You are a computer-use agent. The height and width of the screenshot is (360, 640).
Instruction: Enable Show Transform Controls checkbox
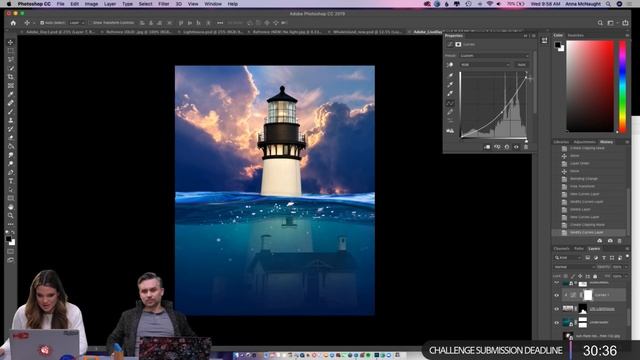[x=90, y=23]
